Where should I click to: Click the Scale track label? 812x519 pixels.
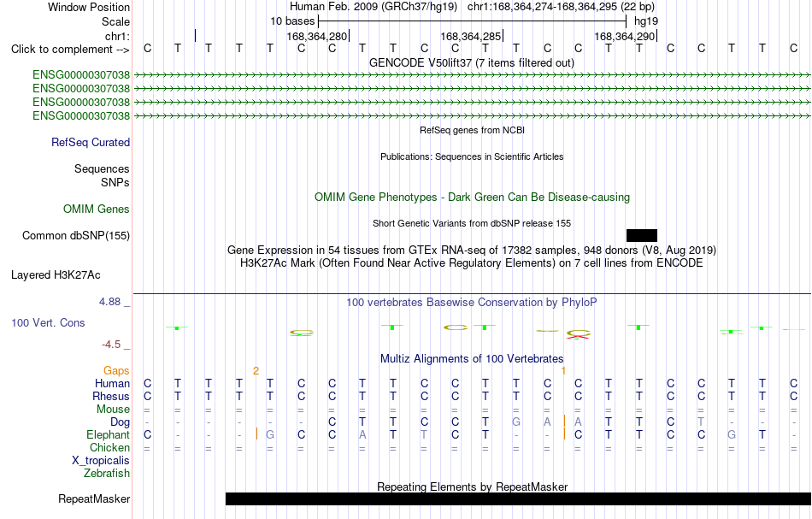coord(115,21)
